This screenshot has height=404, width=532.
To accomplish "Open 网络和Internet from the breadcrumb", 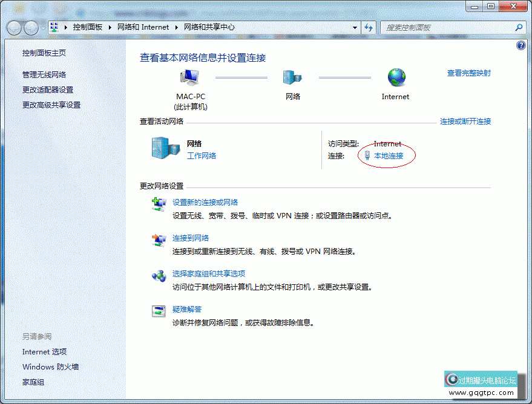I will click(x=143, y=27).
